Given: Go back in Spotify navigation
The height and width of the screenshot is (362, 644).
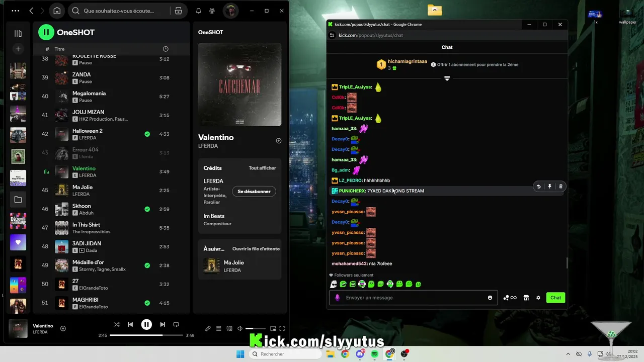Looking at the screenshot, I should [x=31, y=11].
